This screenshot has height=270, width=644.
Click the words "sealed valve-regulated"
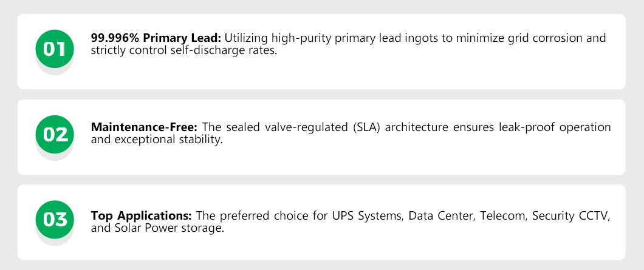282,127
